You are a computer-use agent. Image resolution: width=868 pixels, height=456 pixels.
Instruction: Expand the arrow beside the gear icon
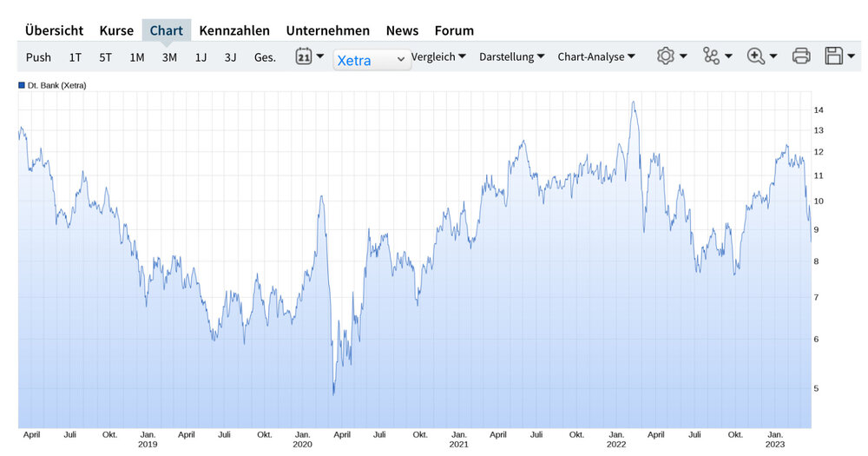(x=683, y=56)
